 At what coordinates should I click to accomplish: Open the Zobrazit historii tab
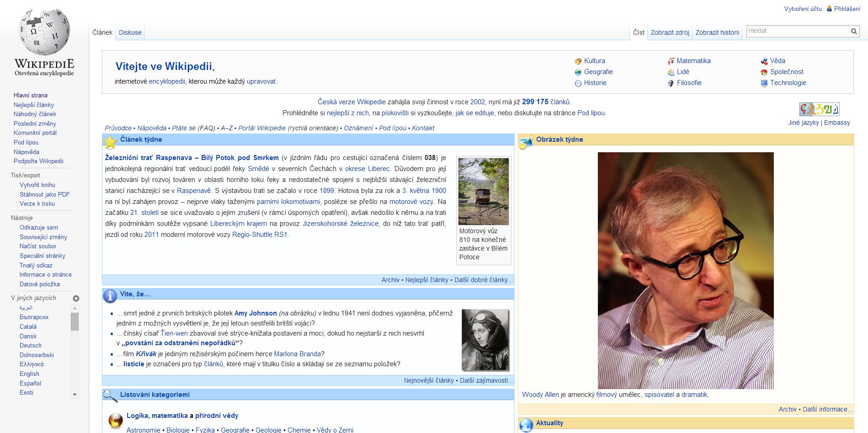pos(717,32)
